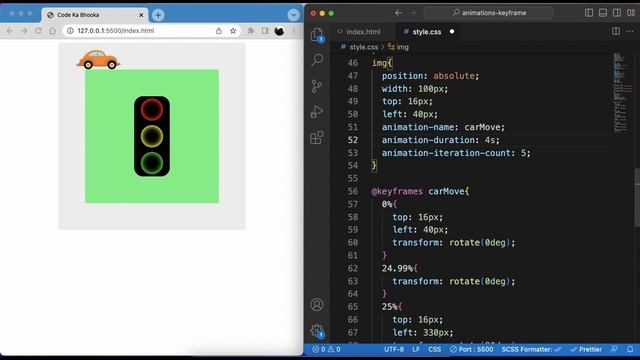Click the img breadcrumb selector

click(402, 47)
